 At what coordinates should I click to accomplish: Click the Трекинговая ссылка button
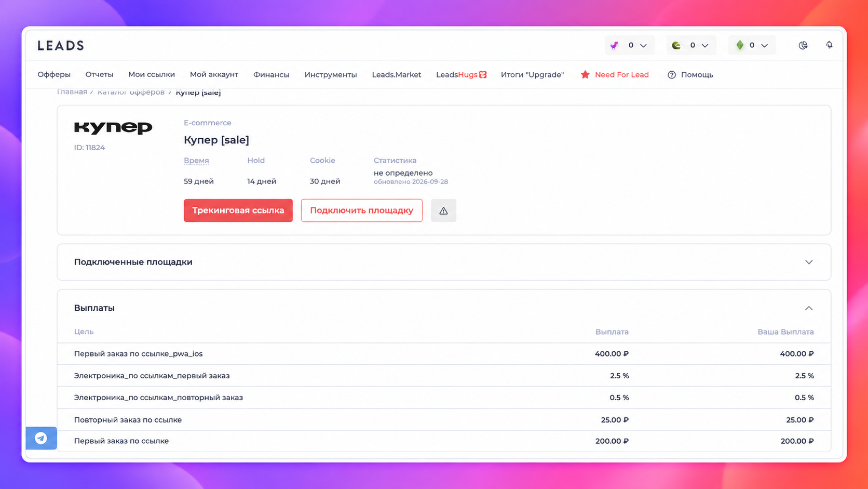pyautogui.click(x=238, y=210)
